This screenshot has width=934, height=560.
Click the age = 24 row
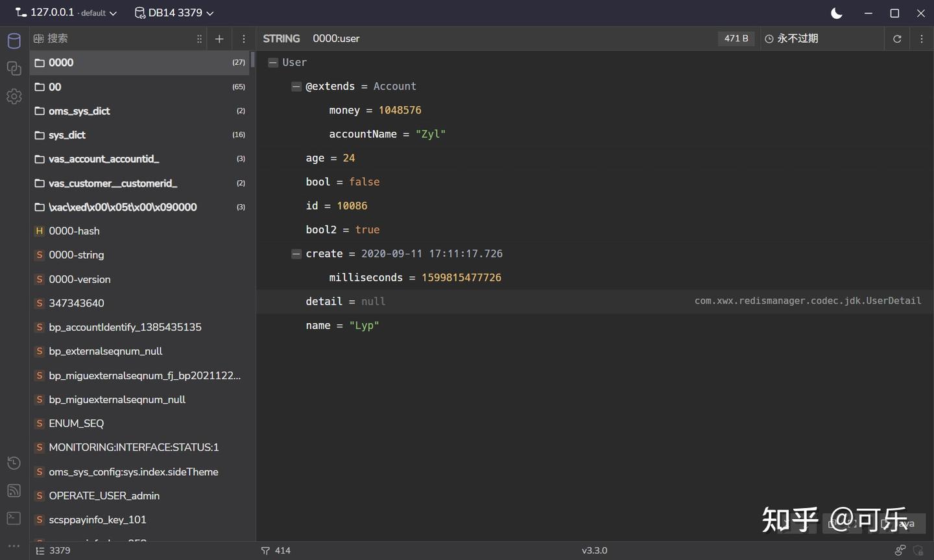(594, 158)
